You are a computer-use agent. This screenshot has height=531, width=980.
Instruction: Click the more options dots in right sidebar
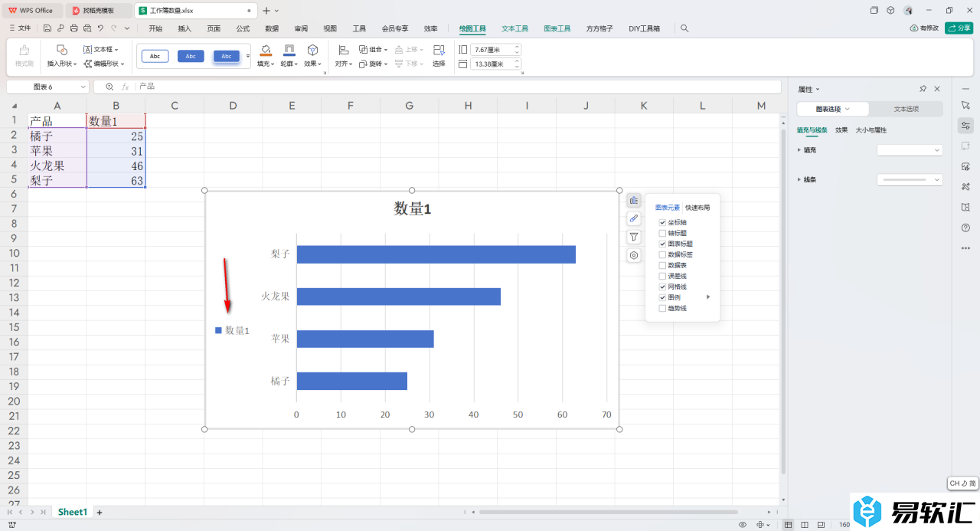point(965,248)
